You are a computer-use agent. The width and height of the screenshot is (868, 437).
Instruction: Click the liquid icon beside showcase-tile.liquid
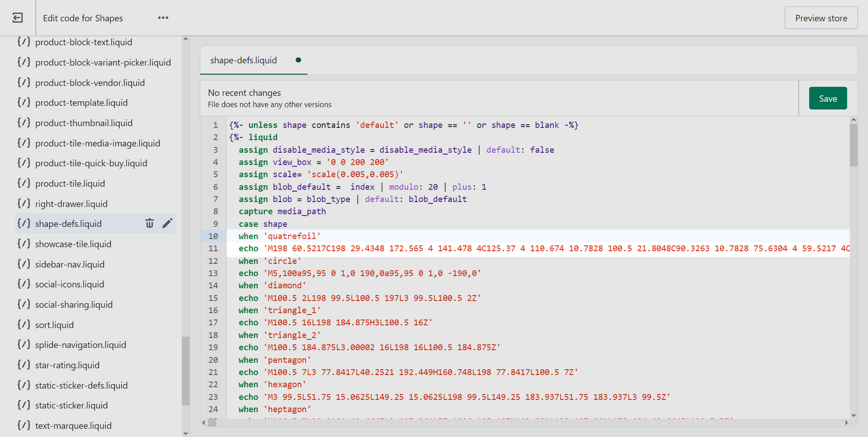24,244
